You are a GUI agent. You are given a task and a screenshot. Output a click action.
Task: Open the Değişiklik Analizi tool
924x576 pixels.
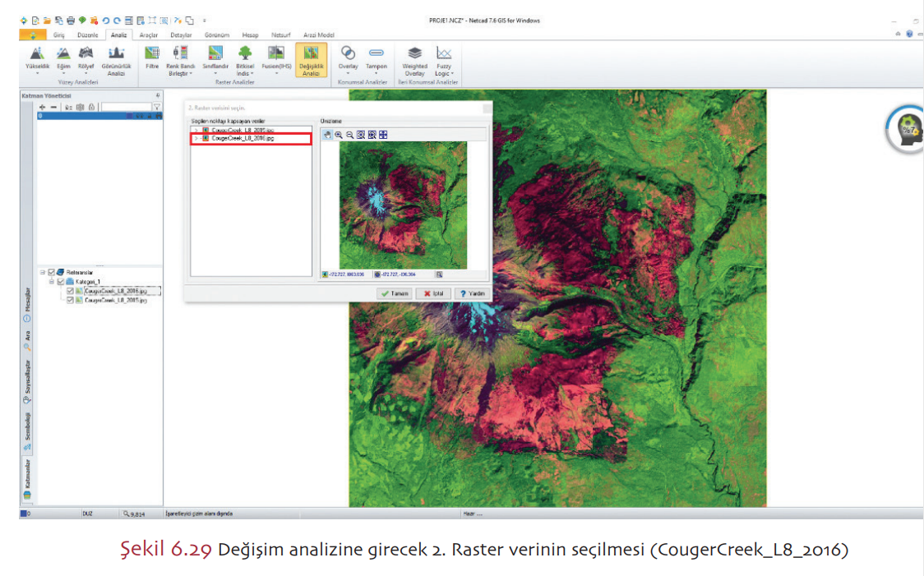(311, 60)
